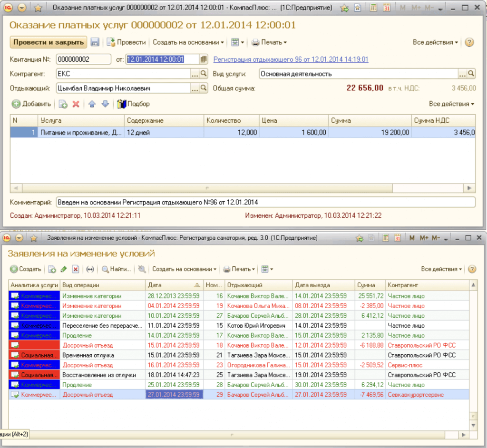
Task: Expand the upper 'Создать на основании' dropdown
Action: click(188, 42)
